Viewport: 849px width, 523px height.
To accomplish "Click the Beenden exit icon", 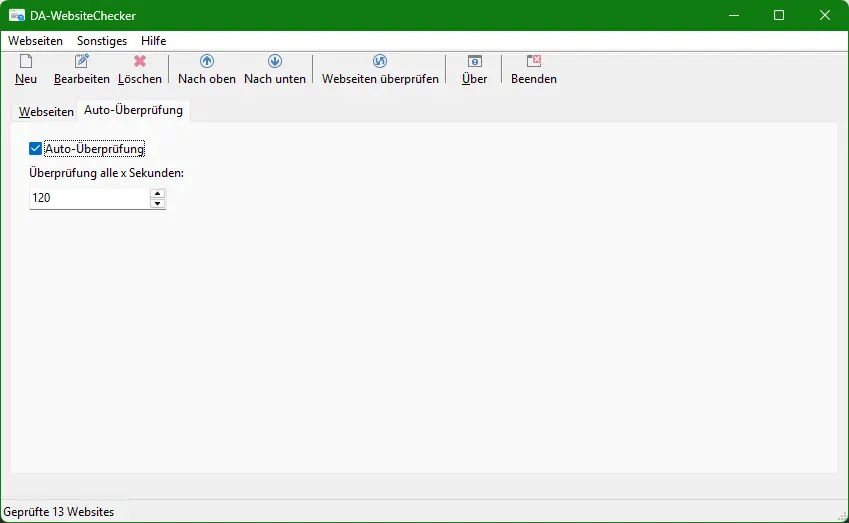I will (534, 62).
